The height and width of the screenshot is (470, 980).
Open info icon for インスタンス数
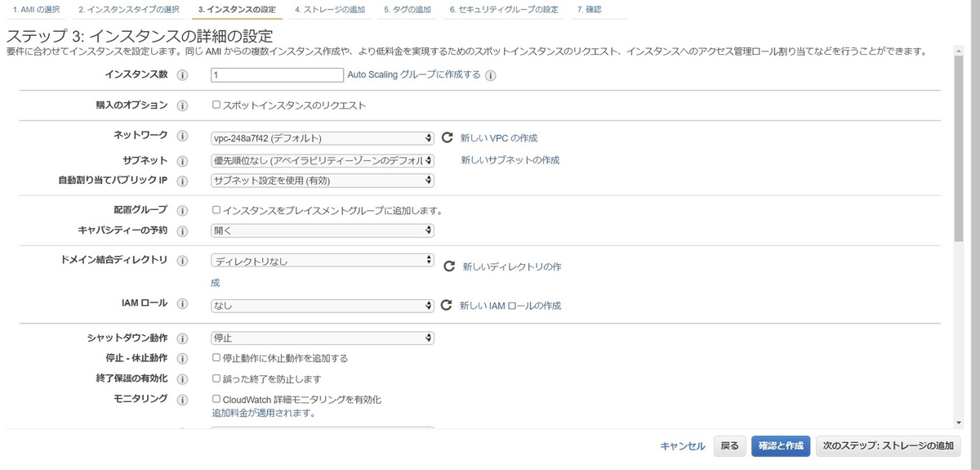point(183,74)
